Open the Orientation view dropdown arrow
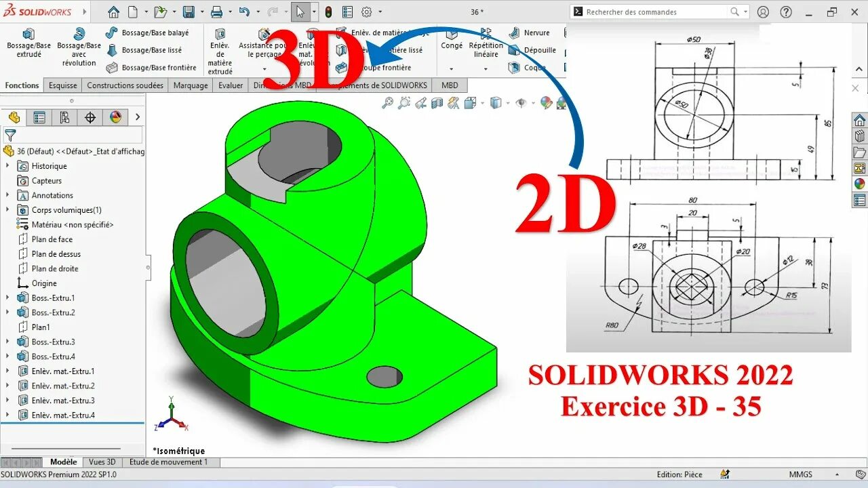Viewport: 868px width, 488px height. pos(482,103)
